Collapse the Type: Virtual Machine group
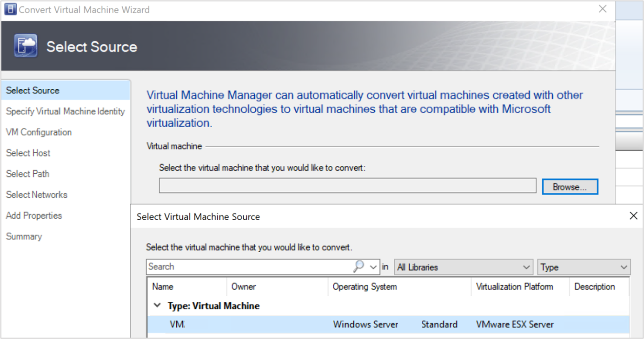 coord(158,306)
